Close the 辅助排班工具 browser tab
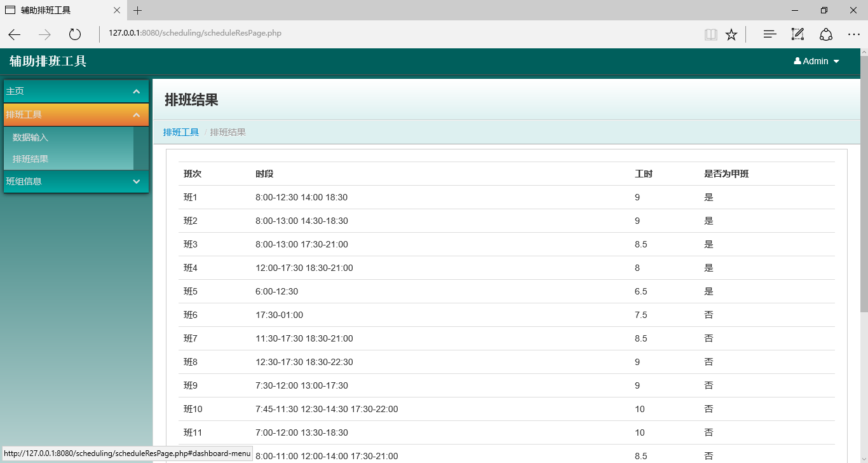This screenshot has width=868, height=463. click(x=117, y=10)
